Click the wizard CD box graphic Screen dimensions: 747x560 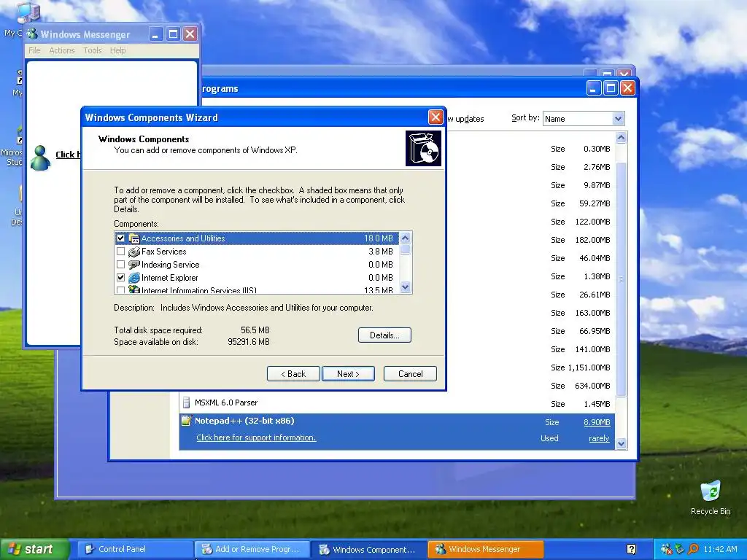tap(423, 149)
